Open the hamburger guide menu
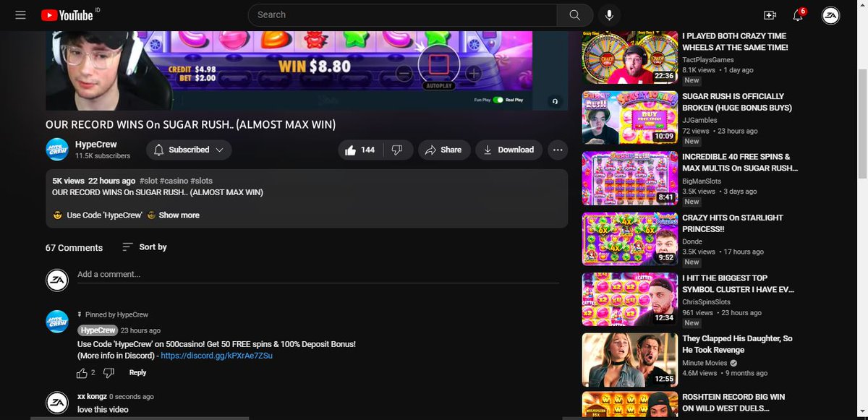The height and width of the screenshot is (420, 868). [20, 15]
